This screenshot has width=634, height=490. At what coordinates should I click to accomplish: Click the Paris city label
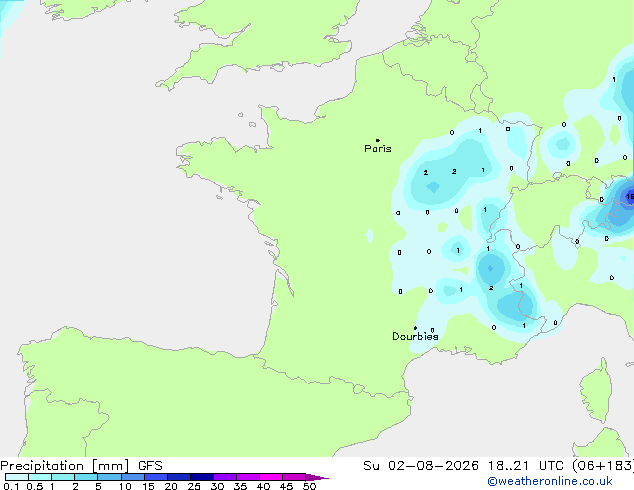point(378,149)
